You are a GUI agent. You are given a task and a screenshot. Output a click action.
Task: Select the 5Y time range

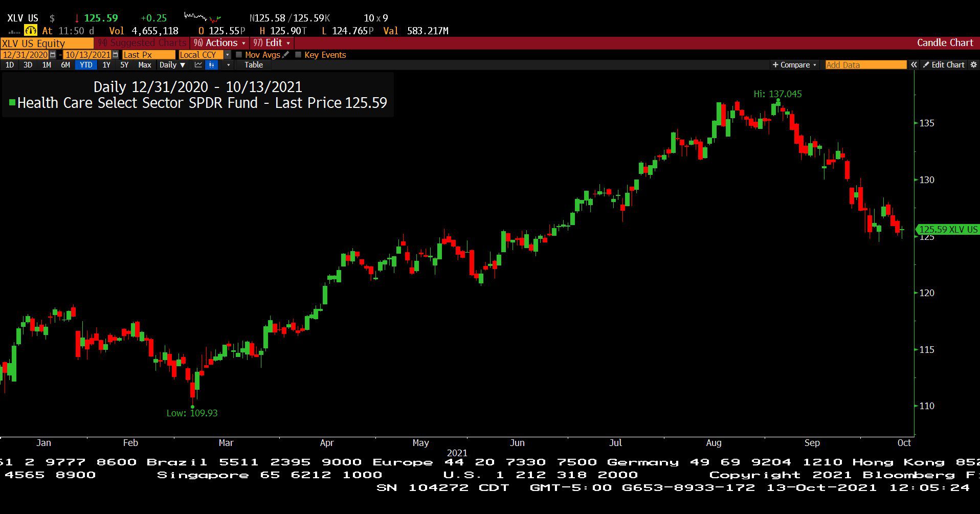click(124, 65)
